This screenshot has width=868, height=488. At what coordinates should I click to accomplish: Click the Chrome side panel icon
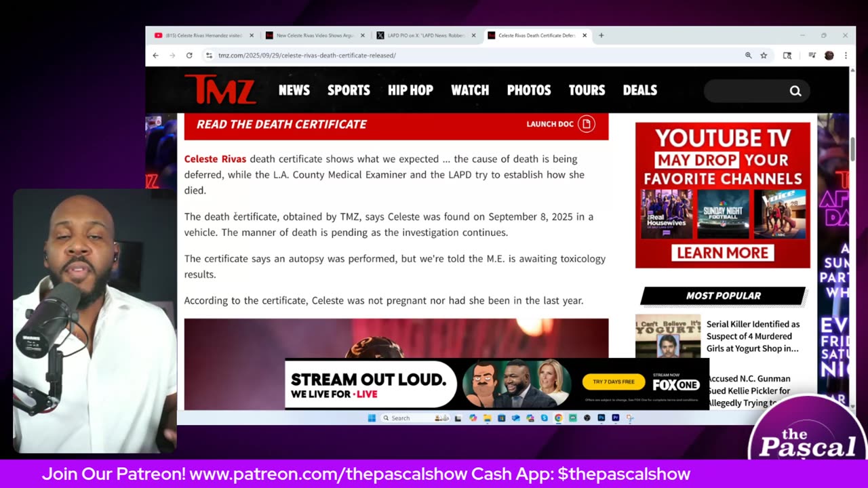[x=787, y=56]
